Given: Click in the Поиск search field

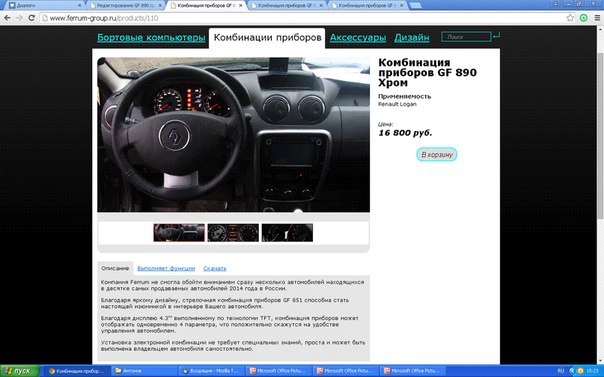Looking at the screenshot, I should tap(466, 37).
